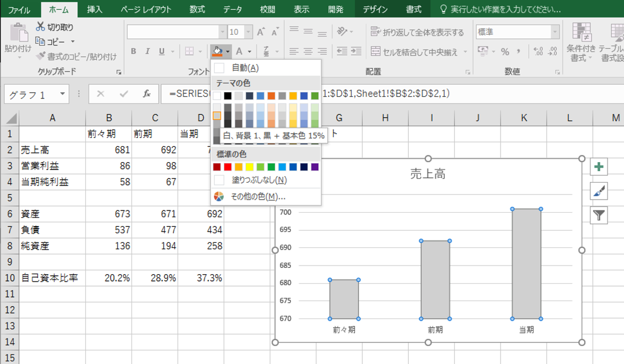This screenshot has height=364, width=624.
Task: Click the middle align icon
Action: [308, 31]
